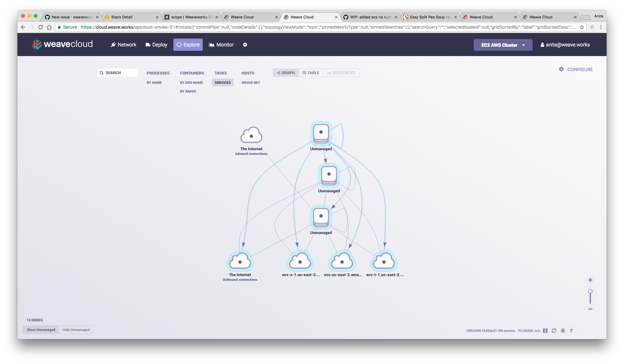Switch to the TABLE view tab
The width and height of the screenshot is (624, 364).
[x=311, y=73]
